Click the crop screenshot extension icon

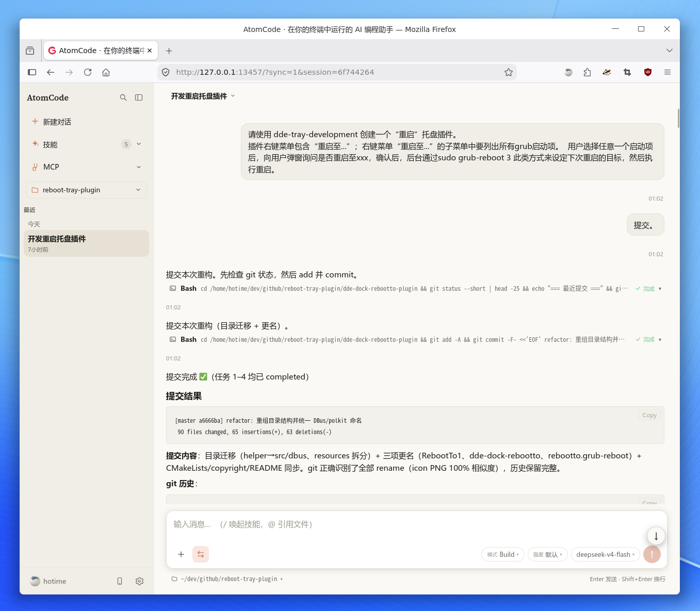[x=627, y=72]
